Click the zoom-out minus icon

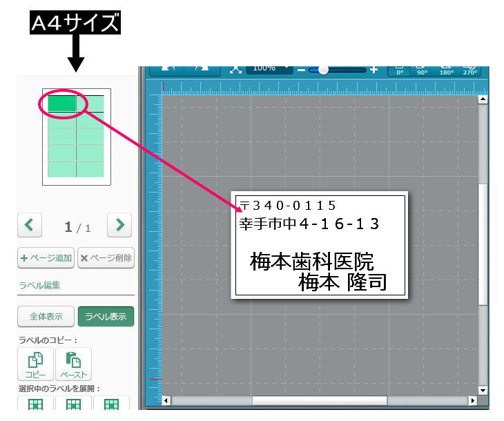click(x=301, y=70)
